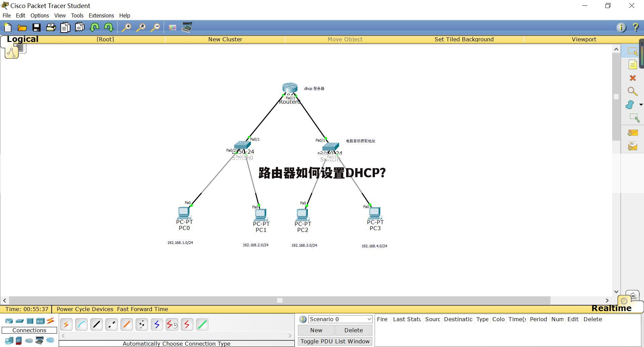Save the network with the floppy icon
Image resolution: width=644 pixels, height=347 pixels.
pyautogui.click(x=37, y=28)
